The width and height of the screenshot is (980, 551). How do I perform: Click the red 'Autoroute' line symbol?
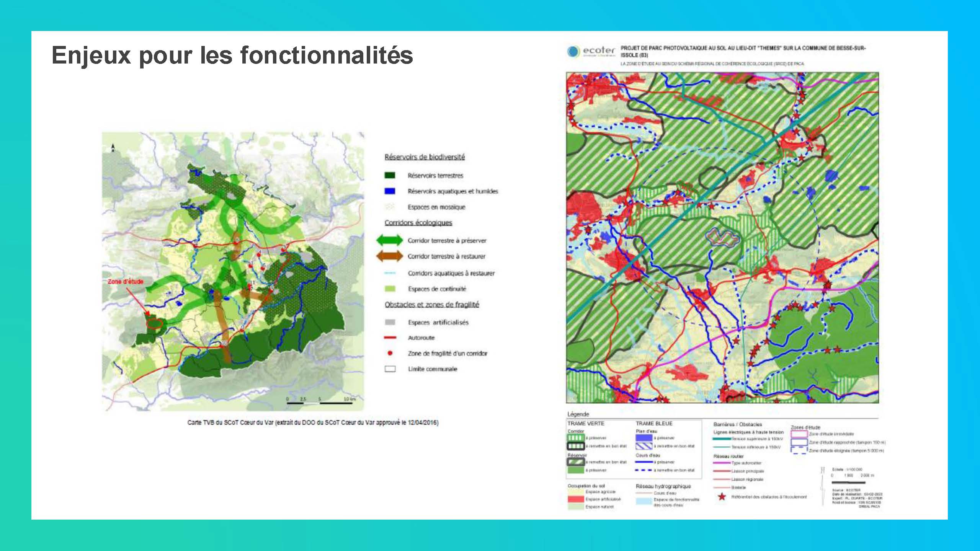(x=390, y=337)
